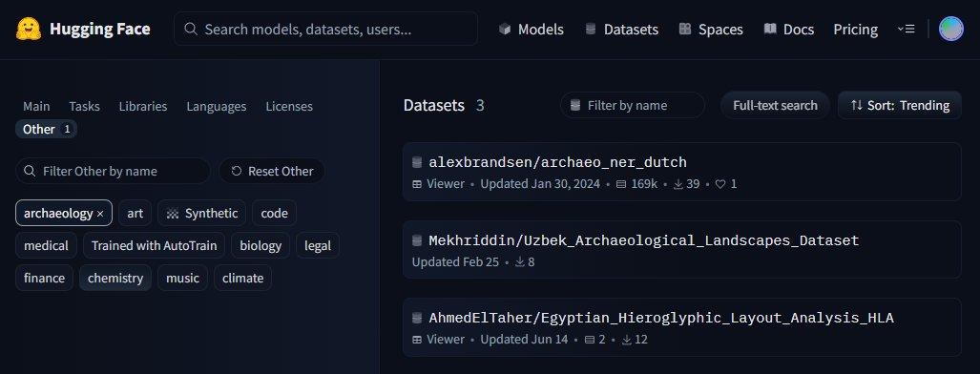Click the Hugging Face wordmark text
The width and height of the screenshot is (980, 374).
(100, 29)
